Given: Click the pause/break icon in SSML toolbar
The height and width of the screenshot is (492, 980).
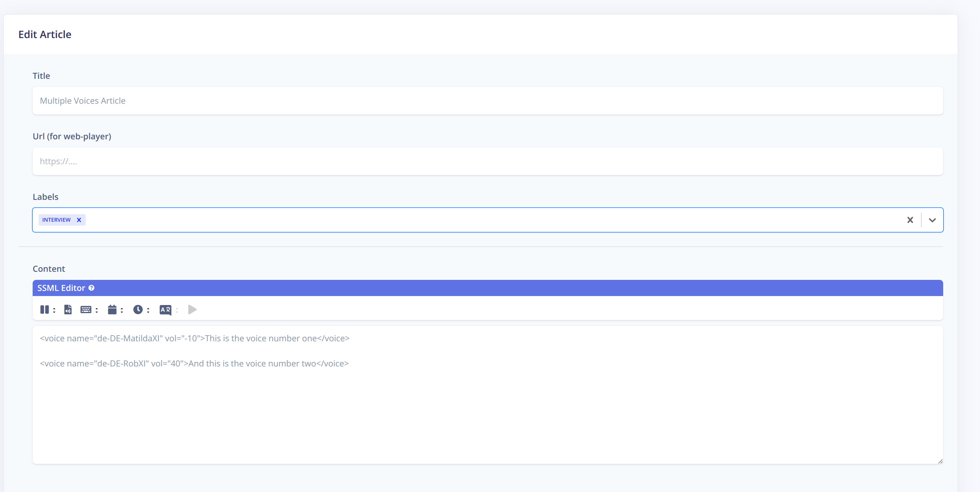Looking at the screenshot, I should pos(45,310).
